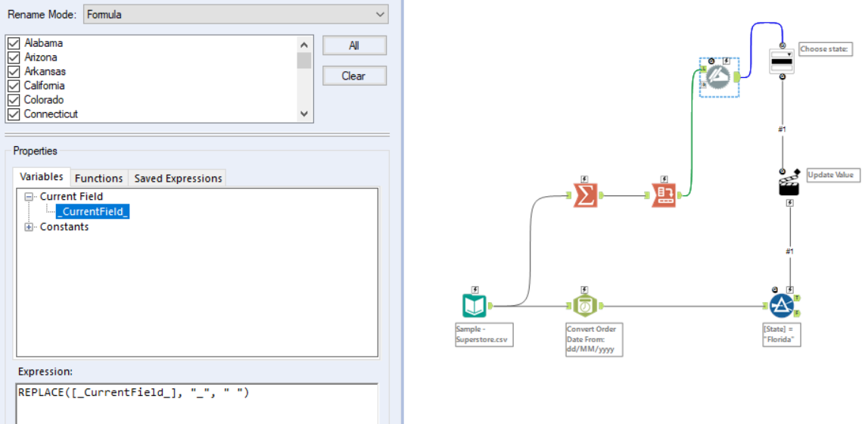Click the lightning bolt above Input Data
The width and height of the screenshot is (868, 424).
475,289
